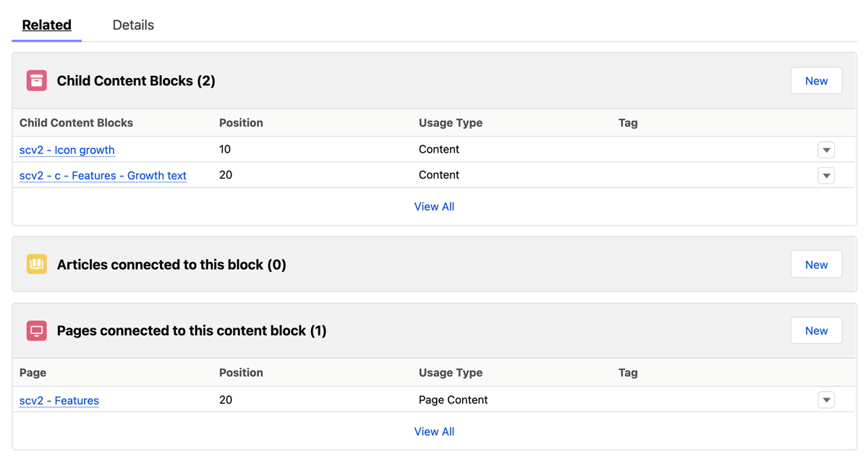Click the Tag column header
Viewport: 868px width, 457px height.
coord(627,122)
